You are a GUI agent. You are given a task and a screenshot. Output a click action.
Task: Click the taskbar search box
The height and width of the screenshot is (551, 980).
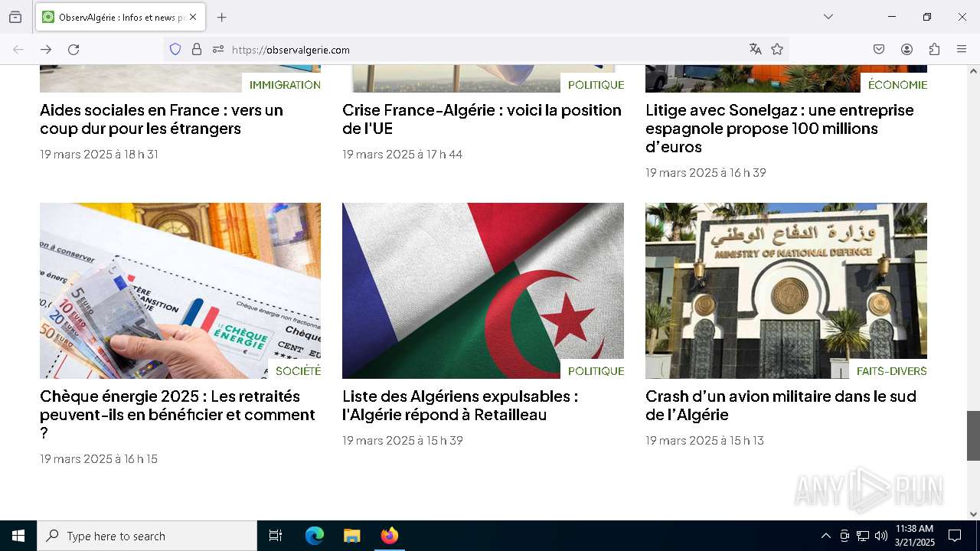point(147,536)
